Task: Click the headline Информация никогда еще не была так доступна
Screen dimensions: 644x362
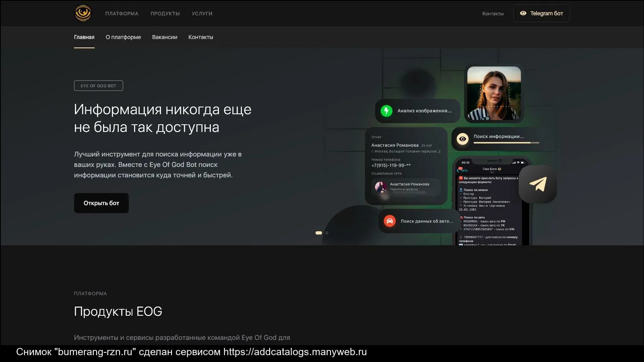Action: point(163,118)
